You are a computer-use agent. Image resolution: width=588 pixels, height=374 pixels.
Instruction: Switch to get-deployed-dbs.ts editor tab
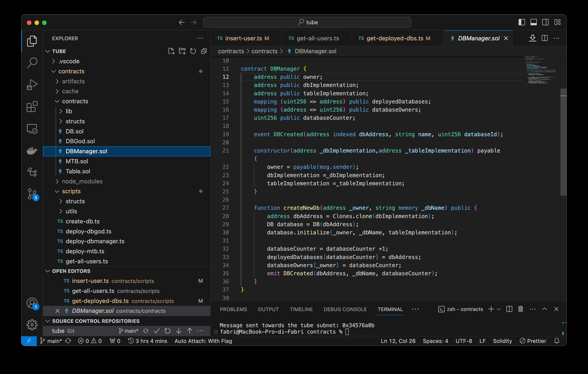(398, 38)
